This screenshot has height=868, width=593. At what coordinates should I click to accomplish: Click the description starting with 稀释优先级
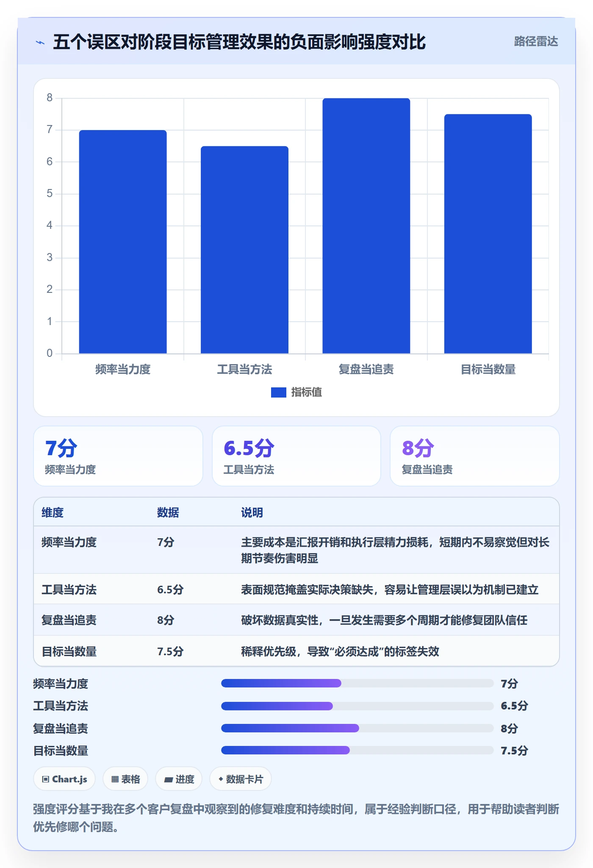(340, 651)
